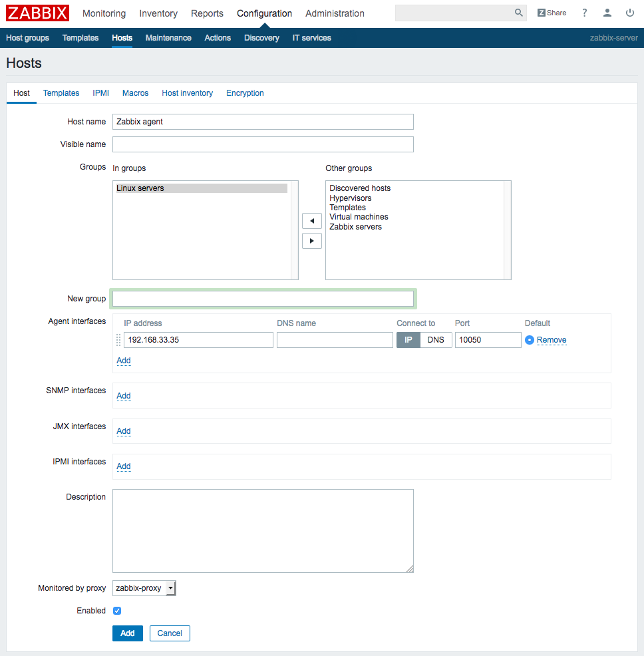Open the Configuration menu

coord(265,13)
